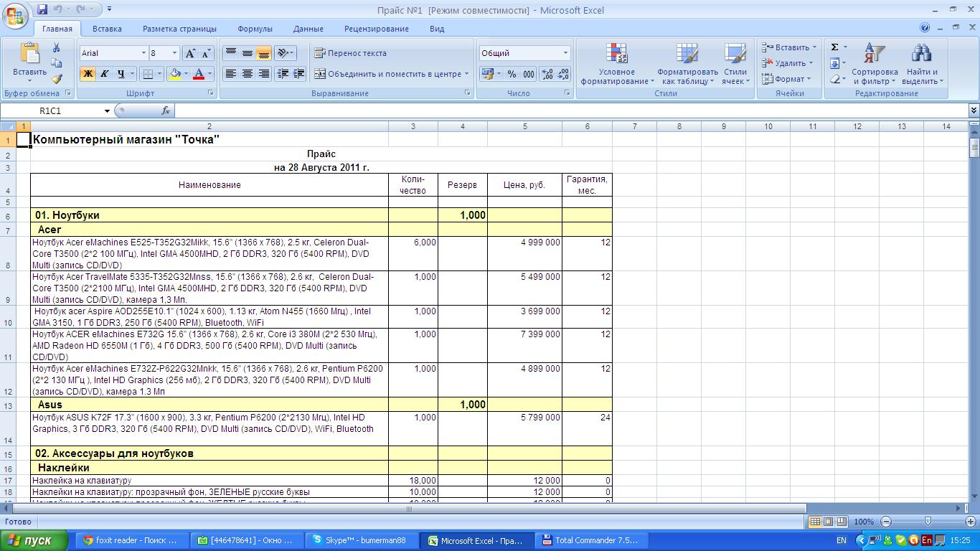Click 'Удалить' in the Ячейки group
This screenshot has width=980, height=551.
tap(787, 63)
